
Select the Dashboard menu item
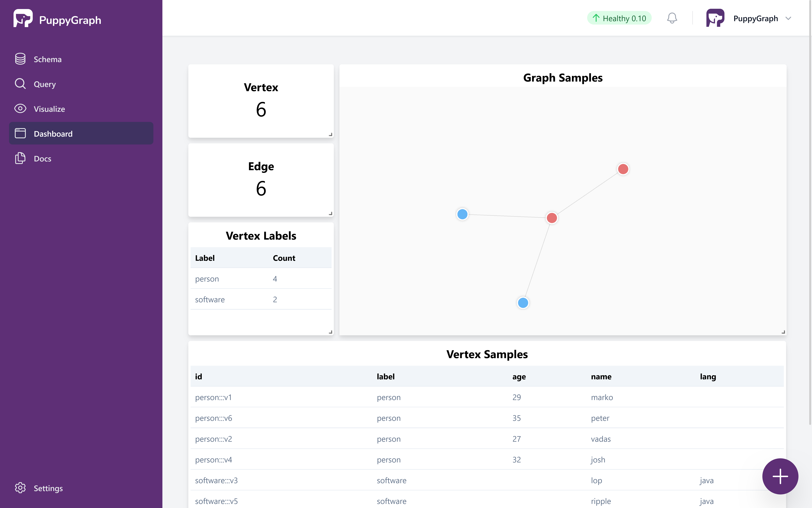point(81,133)
